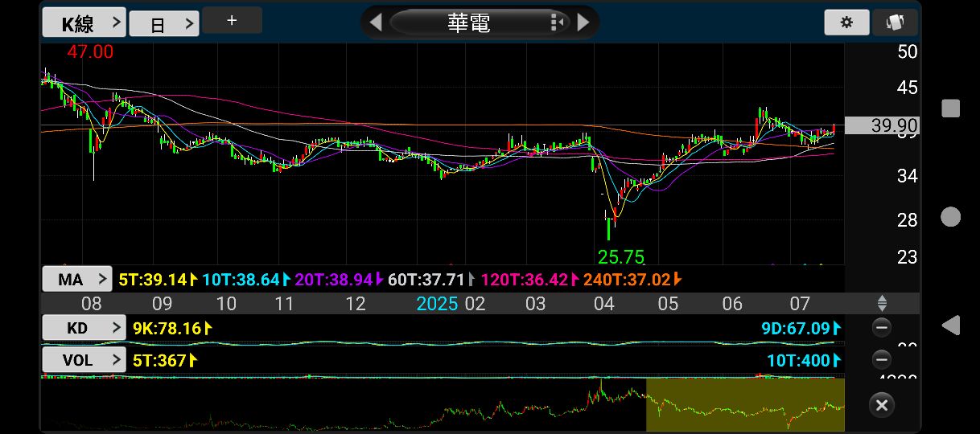The width and height of the screenshot is (980, 434).
Task: Go to previous stock with left arrow
Action: [375, 22]
